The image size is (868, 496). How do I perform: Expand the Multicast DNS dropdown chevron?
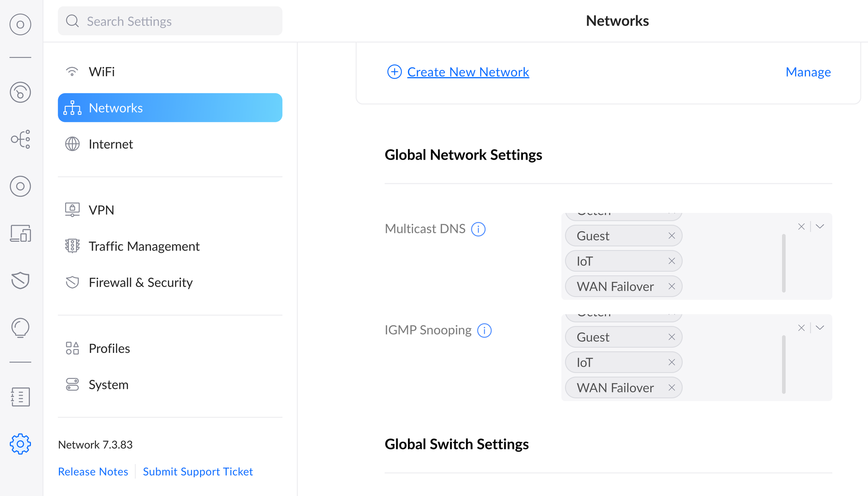point(820,226)
